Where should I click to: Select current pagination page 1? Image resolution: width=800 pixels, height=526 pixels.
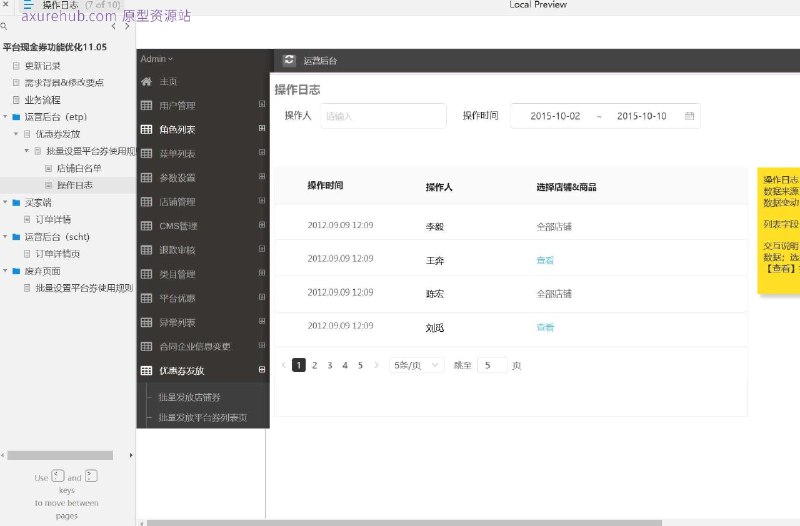pos(298,365)
